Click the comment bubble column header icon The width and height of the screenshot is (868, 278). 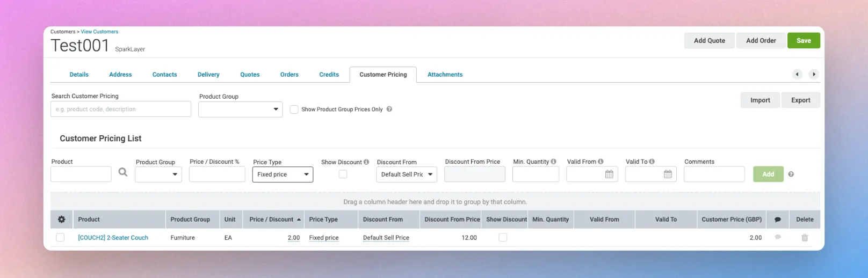tap(778, 220)
